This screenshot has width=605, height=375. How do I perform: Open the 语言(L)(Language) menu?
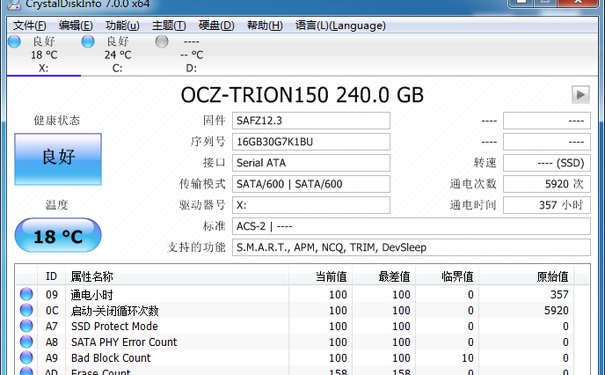pos(340,26)
